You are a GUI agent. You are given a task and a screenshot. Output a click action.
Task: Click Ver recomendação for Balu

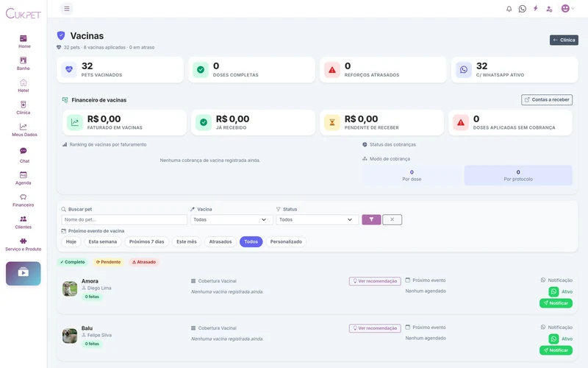click(x=375, y=328)
